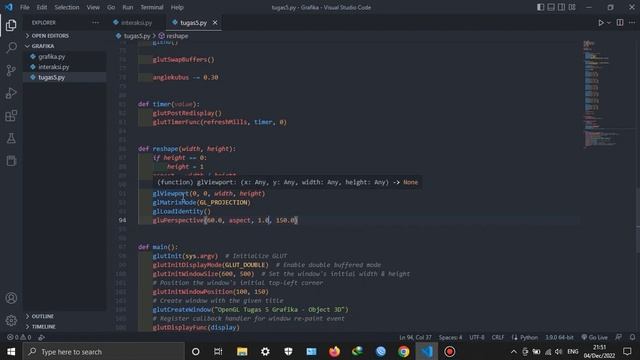Change line ending via CRLF status item

tap(498, 338)
